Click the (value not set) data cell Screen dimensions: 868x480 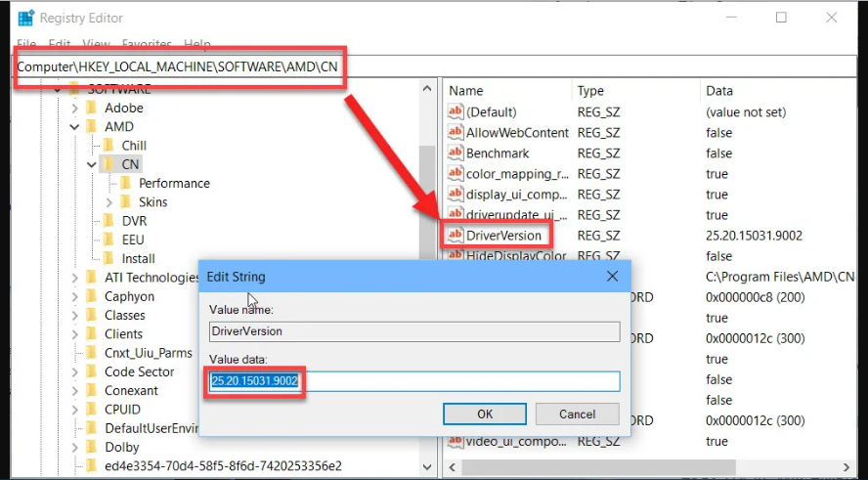pos(746,111)
